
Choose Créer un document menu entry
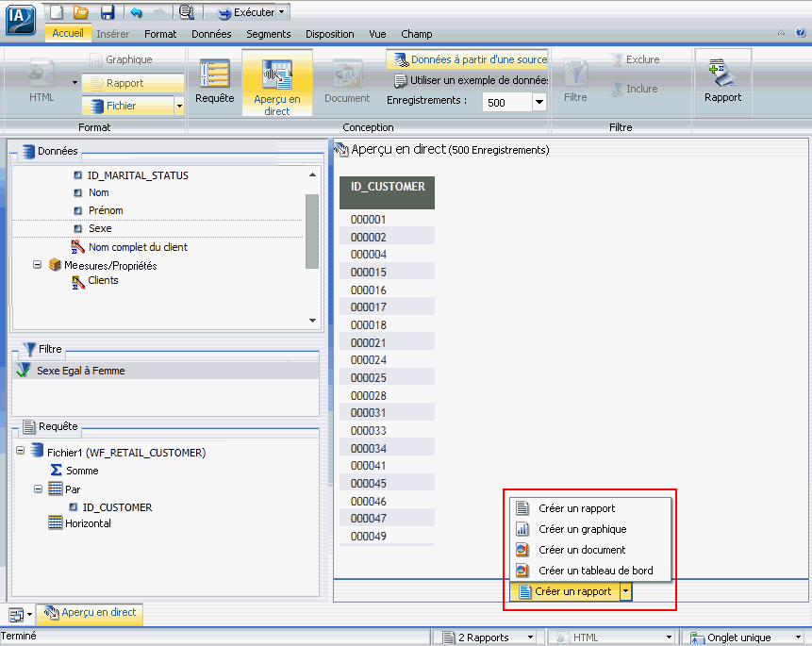click(x=590, y=550)
